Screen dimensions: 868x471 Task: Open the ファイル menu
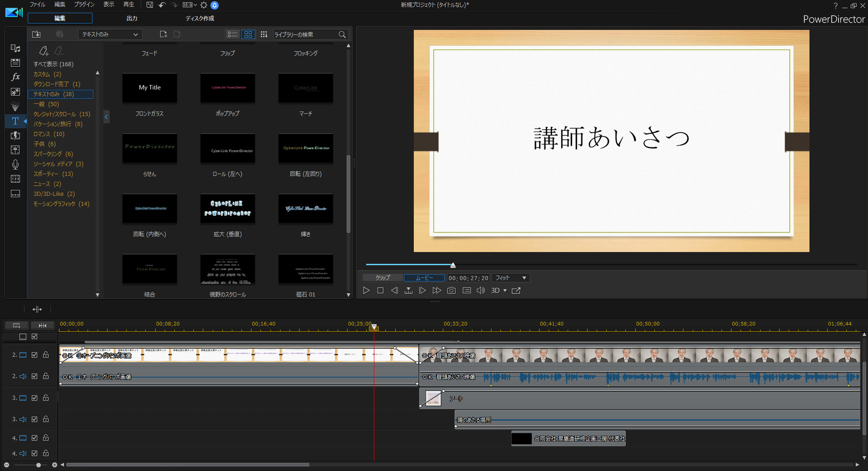(38, 5)
